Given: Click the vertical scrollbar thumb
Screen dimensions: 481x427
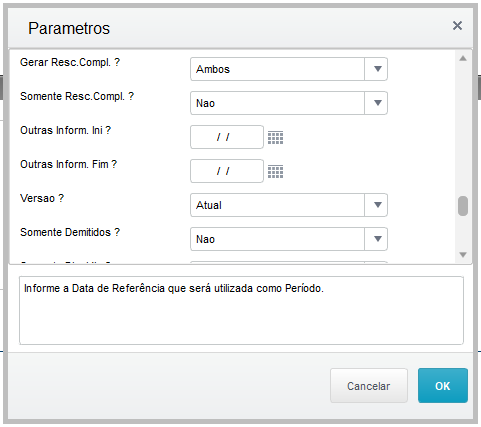Looking at the screenshot, I should point(463,206).
